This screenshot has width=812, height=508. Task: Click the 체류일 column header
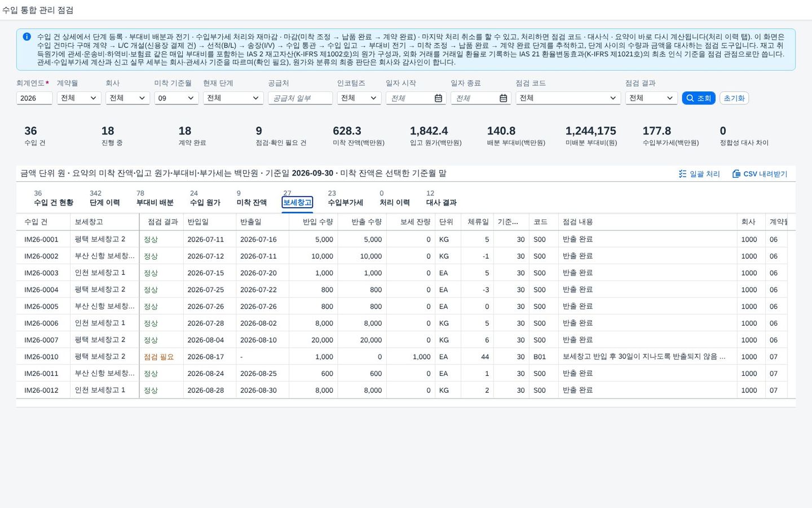click(478, 222)
